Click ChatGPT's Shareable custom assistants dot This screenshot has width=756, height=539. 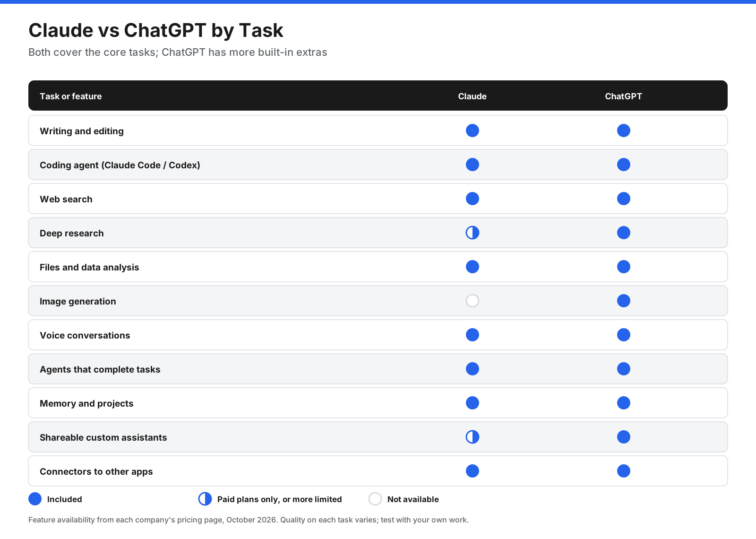pyautogui.click(x=624, y=437)
